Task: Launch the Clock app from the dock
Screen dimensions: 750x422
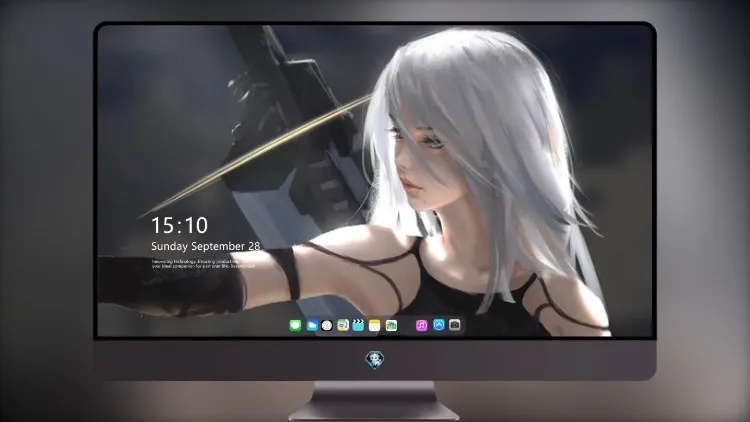Action: (327, 325)
